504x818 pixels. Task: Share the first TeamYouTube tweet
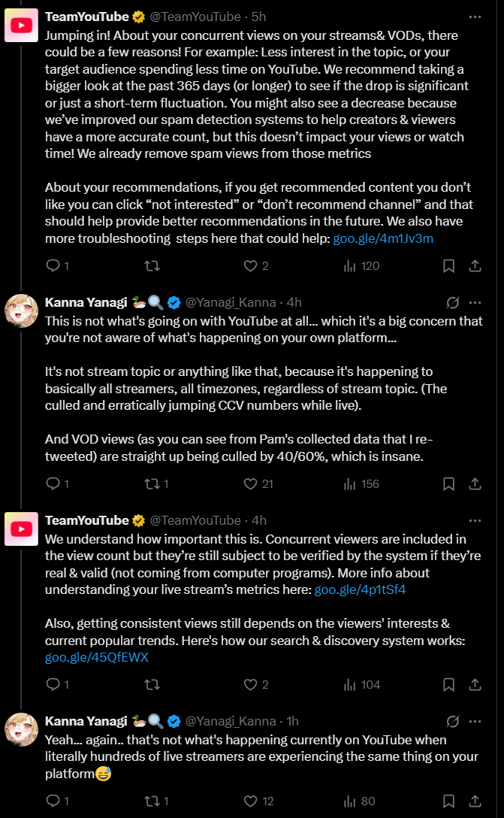pos(475,265)
